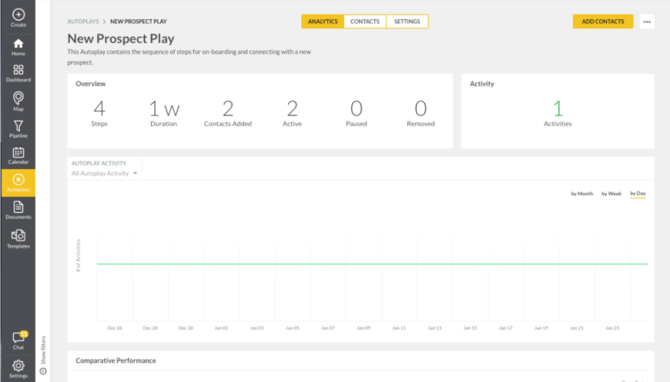Click the green activity line in chart

(372, 264)
